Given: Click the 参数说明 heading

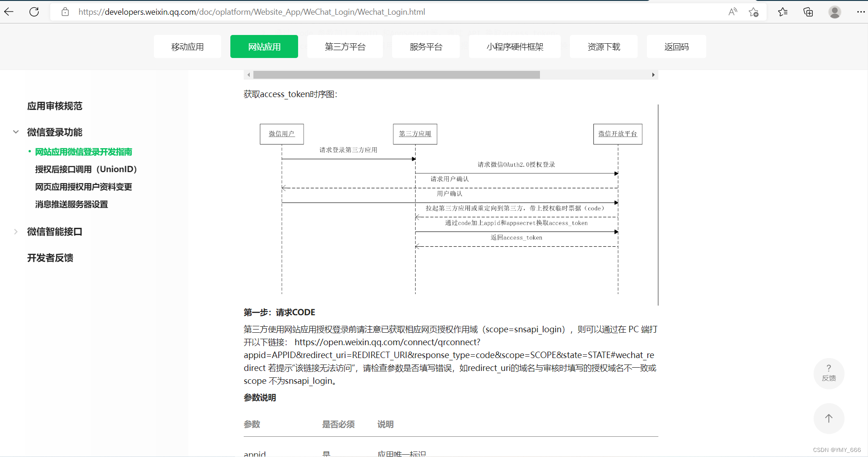Looking at the screenshot, I should coord(260,398).
